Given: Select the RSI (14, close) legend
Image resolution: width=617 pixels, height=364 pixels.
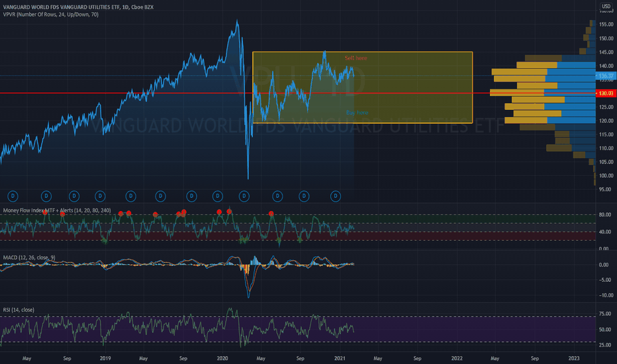Looking at the screenshot, I should (x=19, y=310).
